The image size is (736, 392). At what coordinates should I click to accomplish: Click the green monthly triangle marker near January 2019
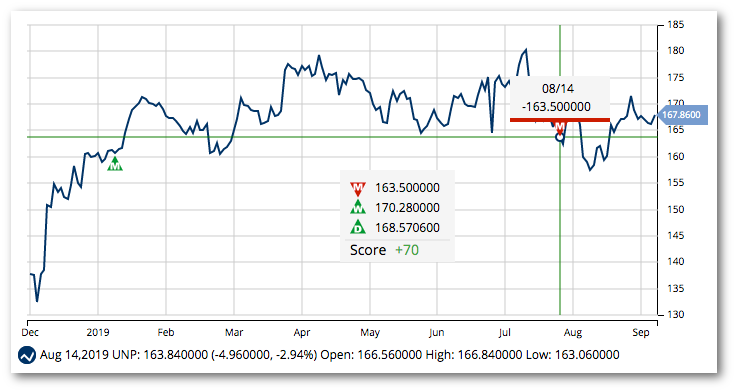click(x=115, y=164)
